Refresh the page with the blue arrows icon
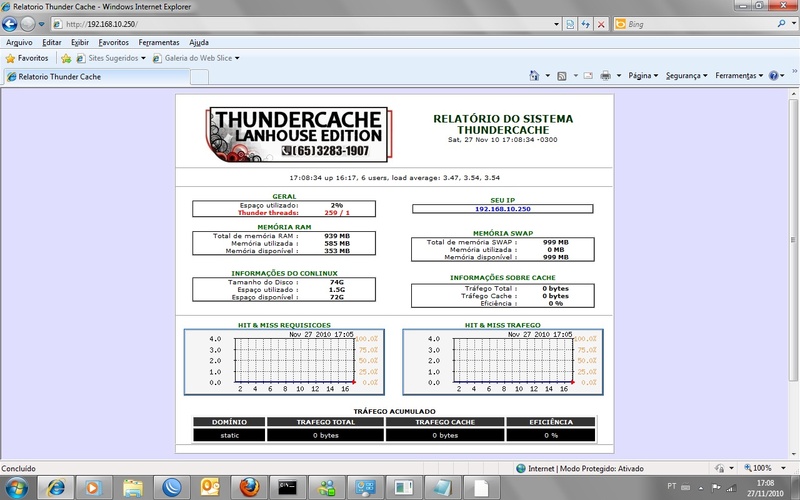The width and height of the screenshot is (800, 500). click(x=586, y=24)
